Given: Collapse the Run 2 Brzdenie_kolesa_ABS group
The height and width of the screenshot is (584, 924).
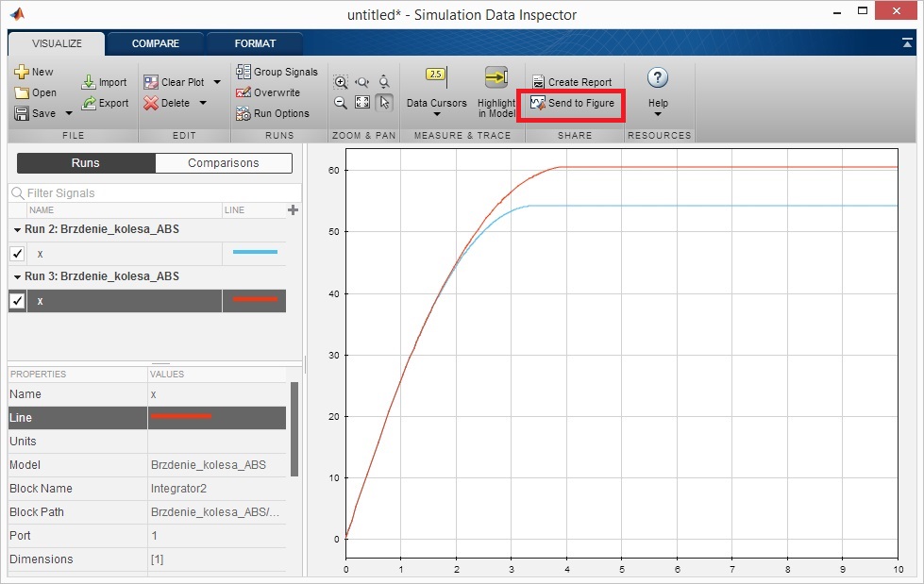Looking at the screenshot, I should click(x=17, y=230).
